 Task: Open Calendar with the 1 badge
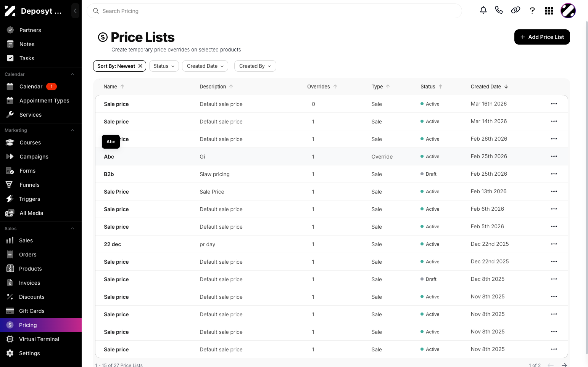click(x=41, y=87)
